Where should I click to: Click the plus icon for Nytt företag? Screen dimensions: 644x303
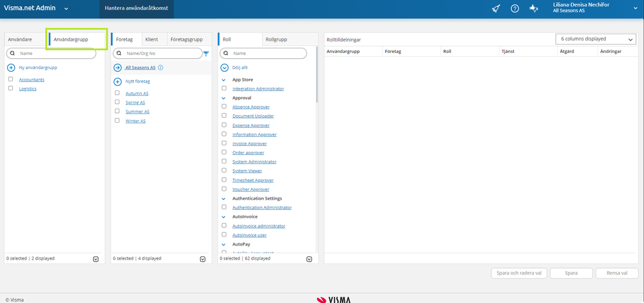click(117, 82)
